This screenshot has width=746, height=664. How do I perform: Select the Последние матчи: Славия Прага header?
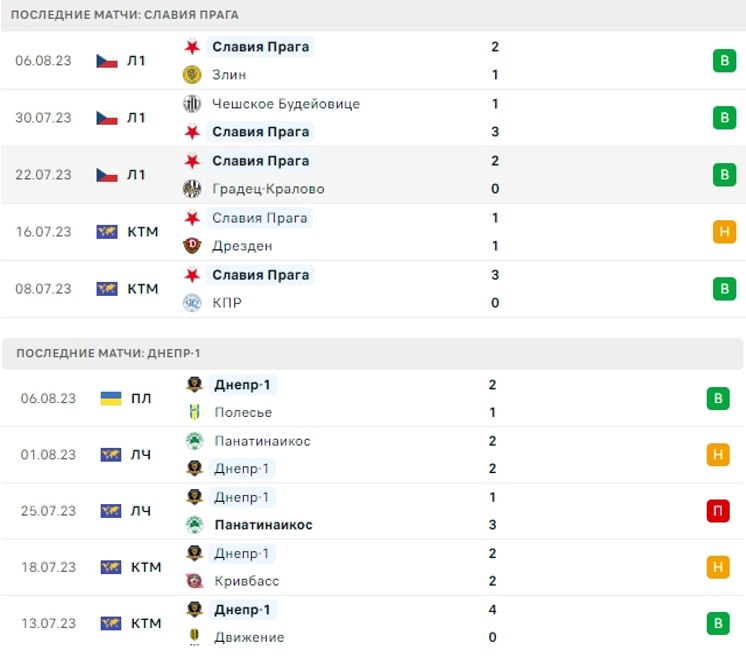click(x=125, y=15)
